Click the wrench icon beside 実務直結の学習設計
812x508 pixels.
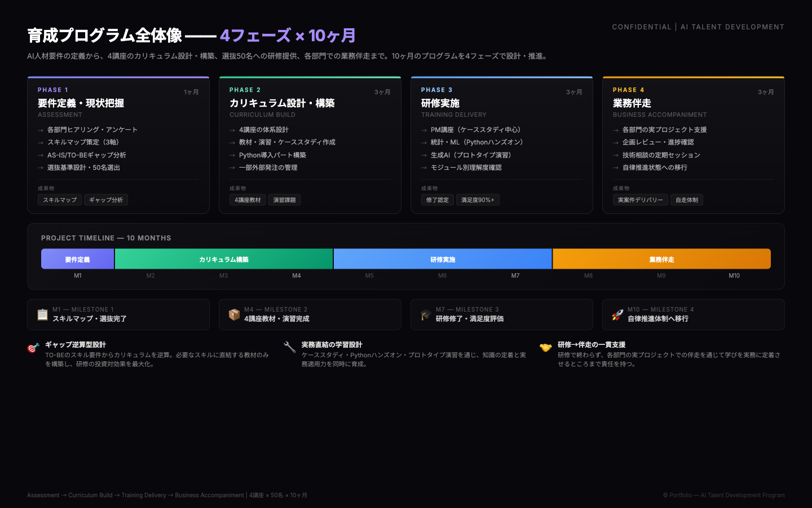(x=290, y=347)
